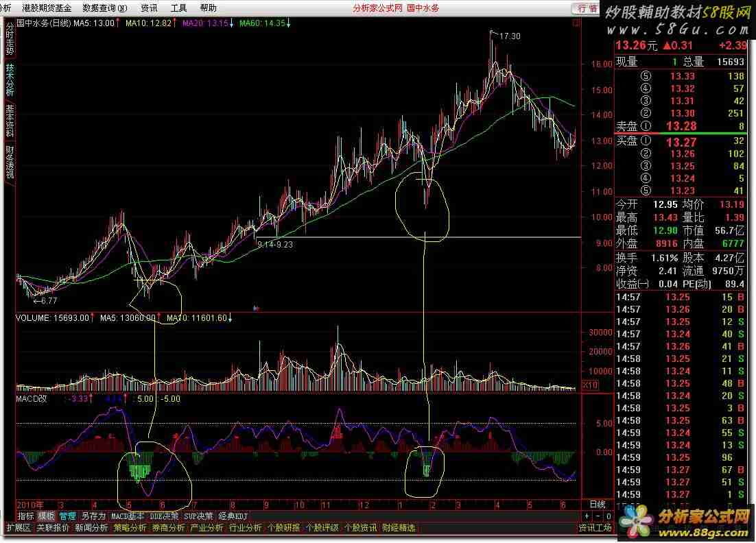The image size is (756, 543).
Task: Click the 国中水务(日线) chart title
Action: click(44, 23)
